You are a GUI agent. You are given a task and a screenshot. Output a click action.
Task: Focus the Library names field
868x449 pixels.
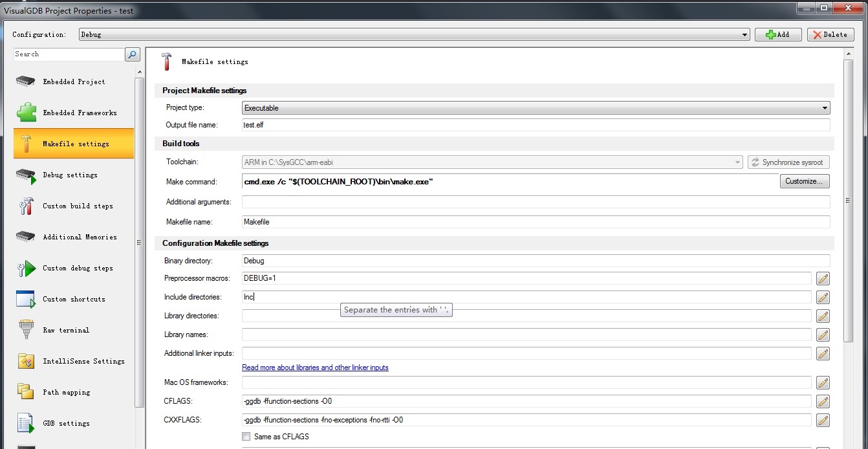coord(526,334)
